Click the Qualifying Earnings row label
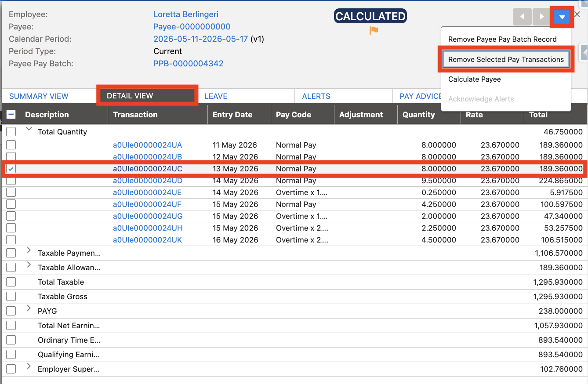Viewport: 588px width, 384px height. 69,355
